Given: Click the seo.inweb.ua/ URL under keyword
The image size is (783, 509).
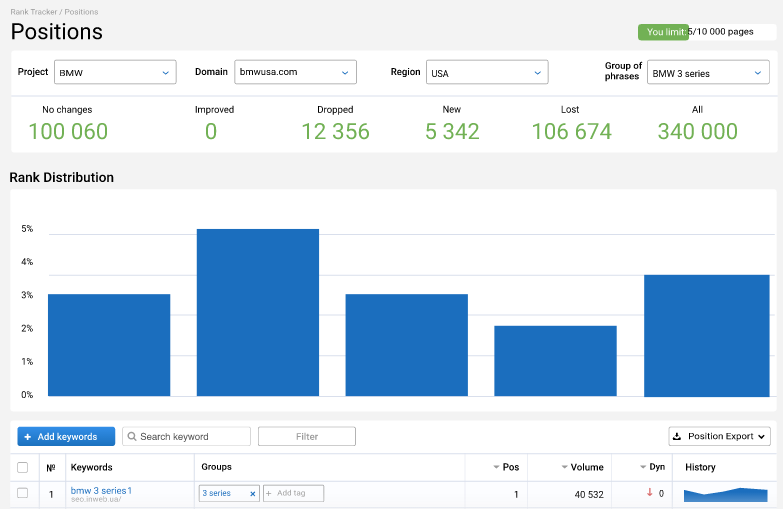Looking at the screenshot, I should (x=96, y=499).
